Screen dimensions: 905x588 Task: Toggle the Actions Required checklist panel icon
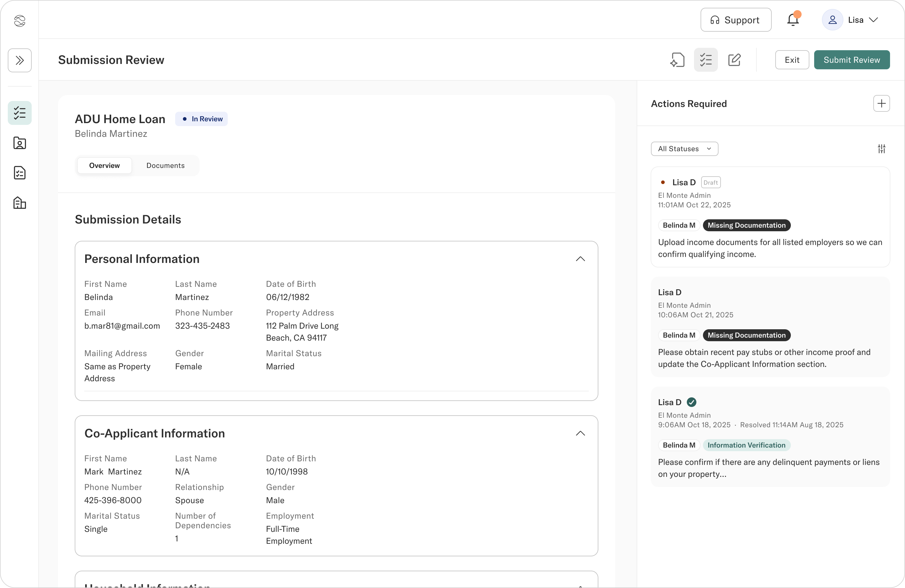(706, 60)
